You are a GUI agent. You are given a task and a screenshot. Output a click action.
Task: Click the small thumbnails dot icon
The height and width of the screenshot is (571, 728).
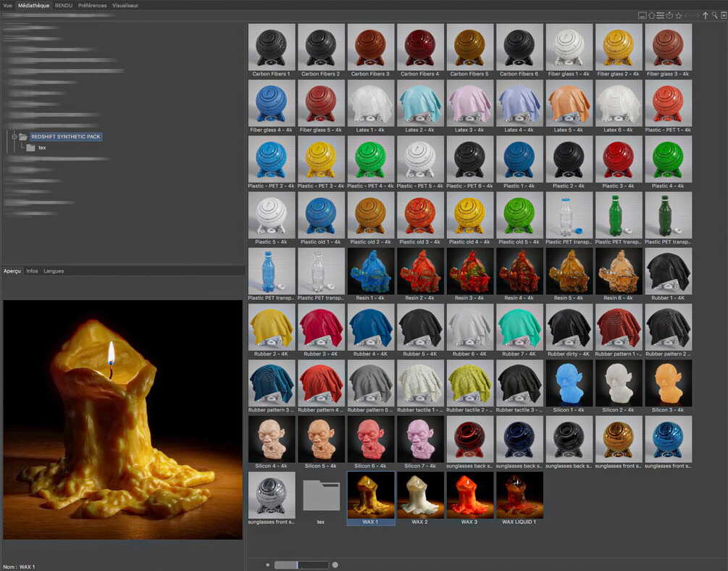267,565
